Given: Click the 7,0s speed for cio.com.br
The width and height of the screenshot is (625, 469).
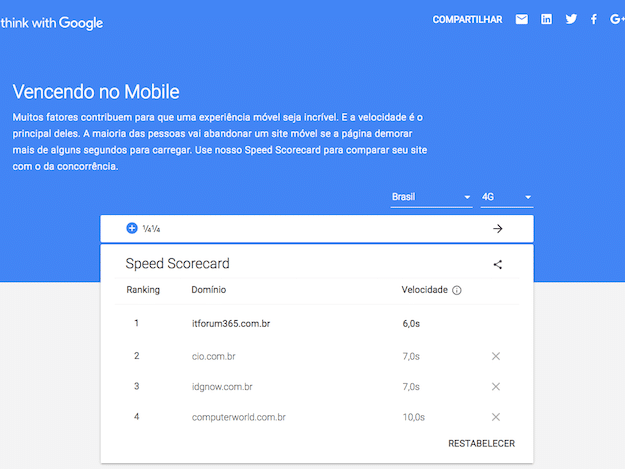Looking at the screenshot, I should click(411, 356).
